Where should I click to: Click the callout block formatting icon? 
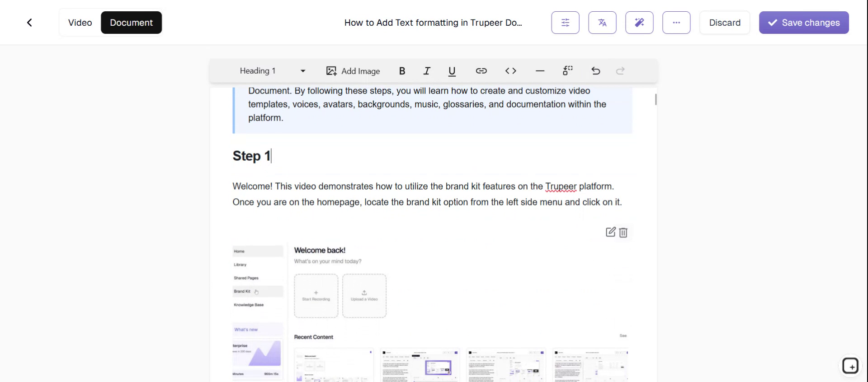click(568, 71)
